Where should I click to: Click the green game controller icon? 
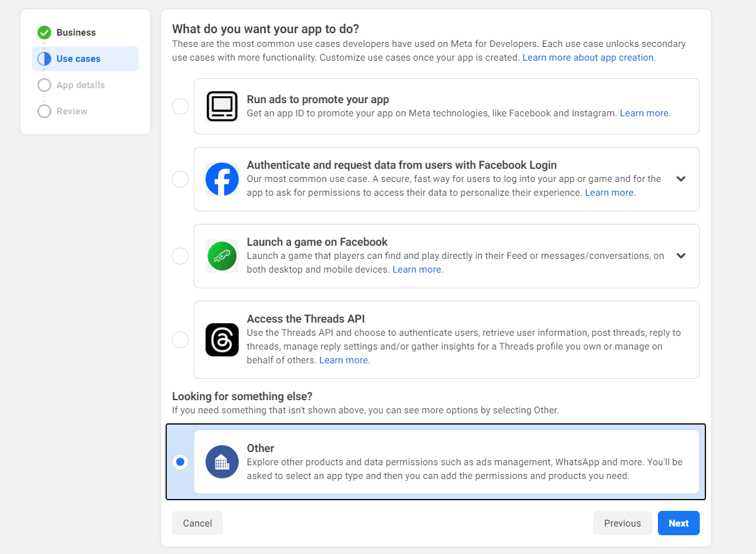(x=222, y=256)
